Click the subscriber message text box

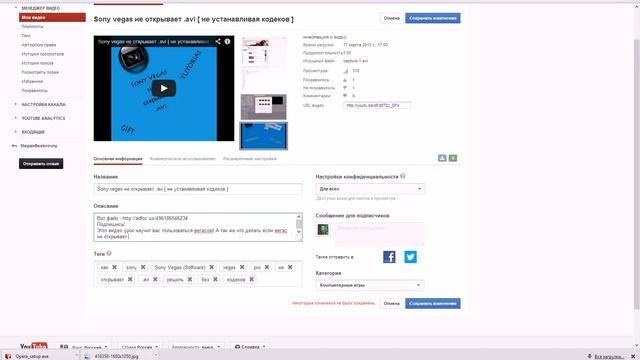pyautogui.click(x=380, y=234)
